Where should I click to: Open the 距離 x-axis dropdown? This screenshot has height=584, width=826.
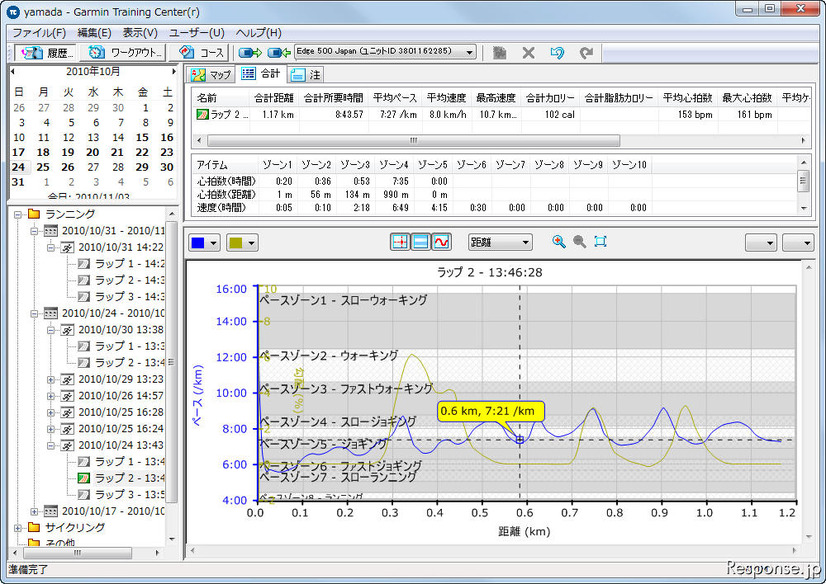tap(500, 242)
